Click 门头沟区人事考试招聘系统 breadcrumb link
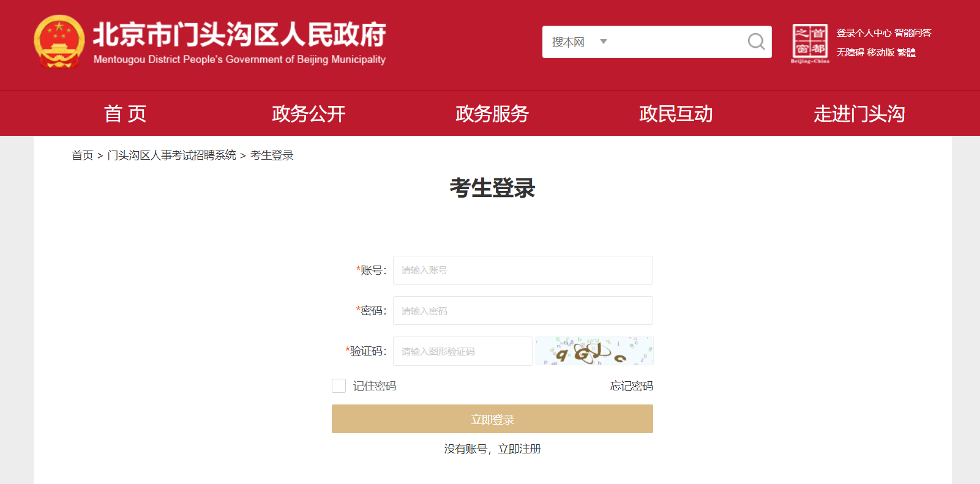The image size is (980, 484). coord(172,155)
